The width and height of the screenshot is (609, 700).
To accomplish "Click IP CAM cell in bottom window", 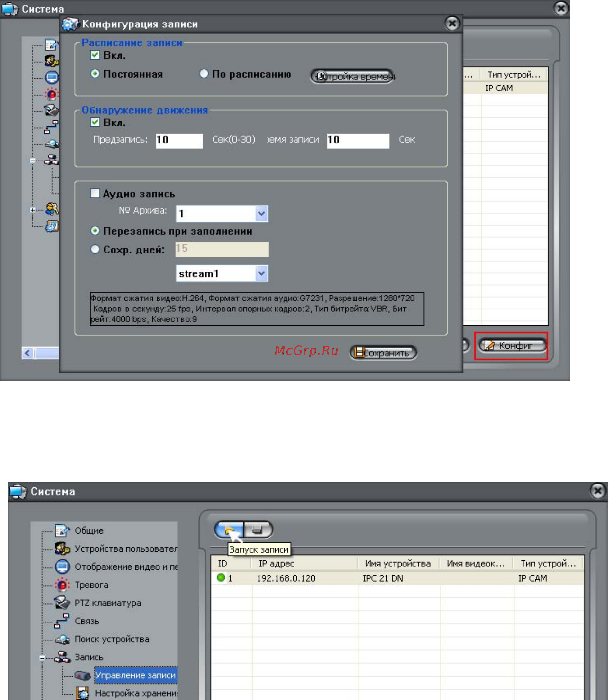I will coord(532,578).
